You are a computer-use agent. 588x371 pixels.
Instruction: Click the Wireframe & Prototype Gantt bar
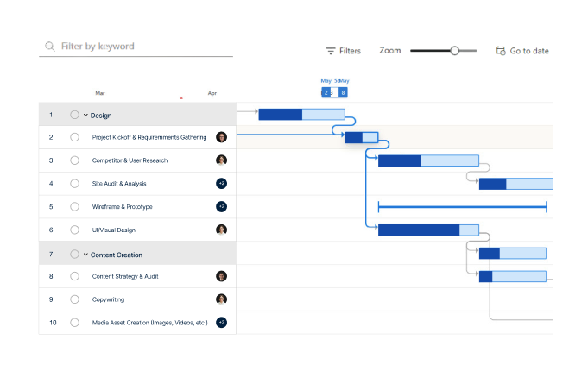pos(462,207)
